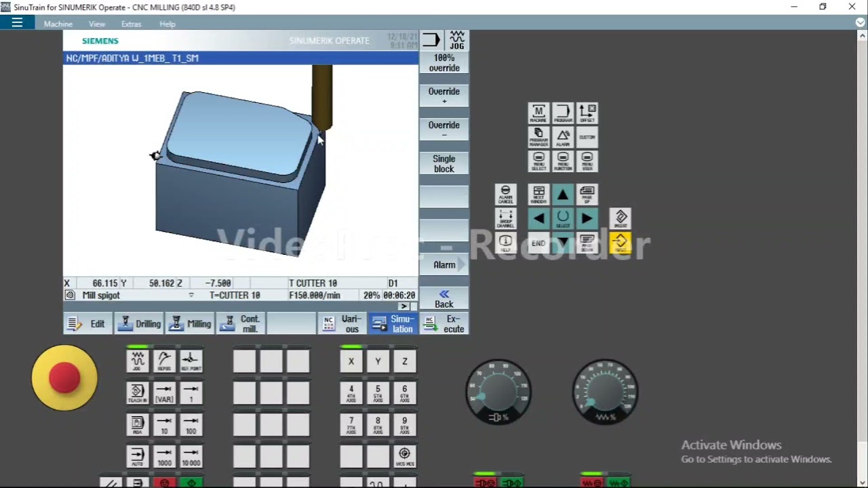Toggle increment 1 key
Screen dimensions: 868x488
click(191, 392)
